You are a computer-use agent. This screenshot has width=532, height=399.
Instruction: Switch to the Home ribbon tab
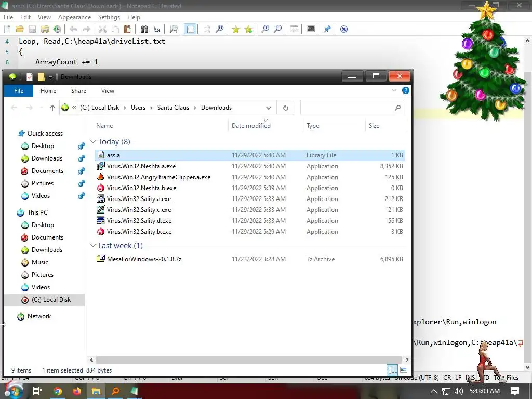[48, 91]
